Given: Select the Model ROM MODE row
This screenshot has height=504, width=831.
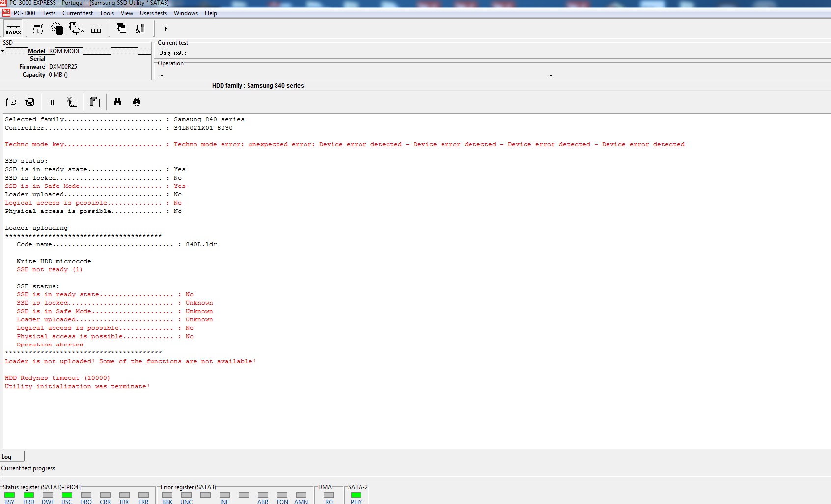Looking at the screenshot, I should click(x=79, y=51).
